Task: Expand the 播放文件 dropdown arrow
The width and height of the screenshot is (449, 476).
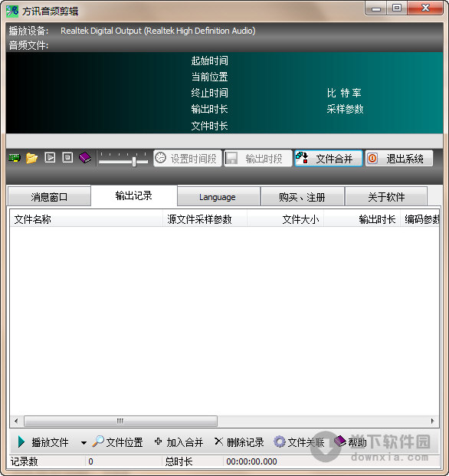Action: click(x=84, y=443)
